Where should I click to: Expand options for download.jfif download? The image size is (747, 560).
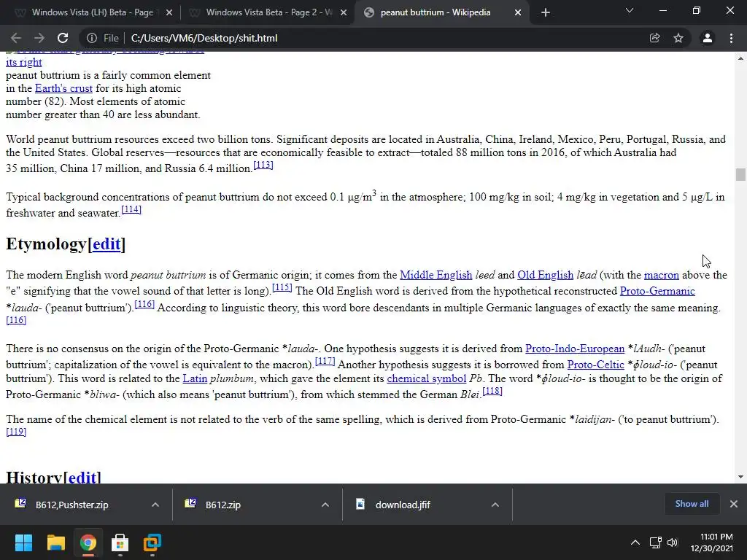click(495, 505)
